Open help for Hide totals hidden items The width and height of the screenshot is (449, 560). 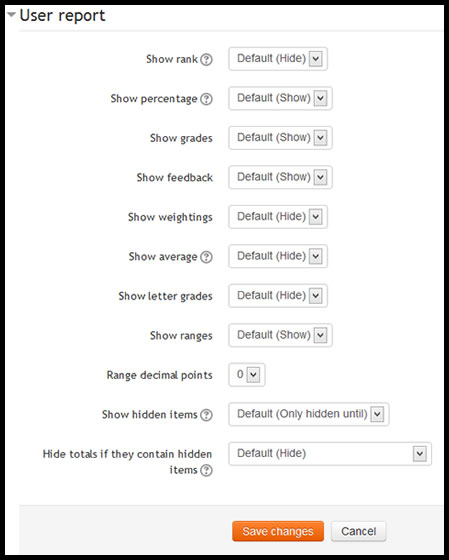coord(206,470)
